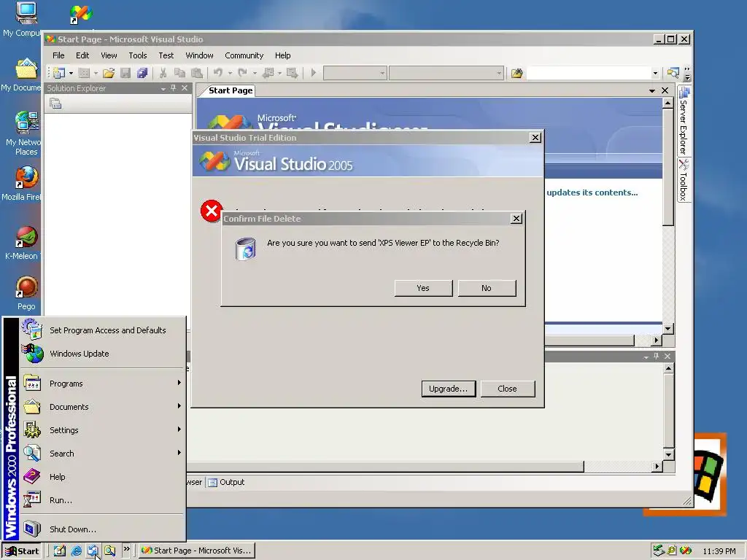Open the New Project dropdown arrow

point(71,73)
